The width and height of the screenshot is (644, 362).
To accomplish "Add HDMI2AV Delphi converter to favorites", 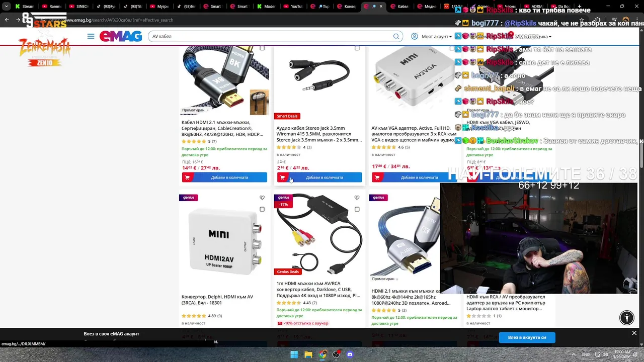I will click(x=262, y=198).
